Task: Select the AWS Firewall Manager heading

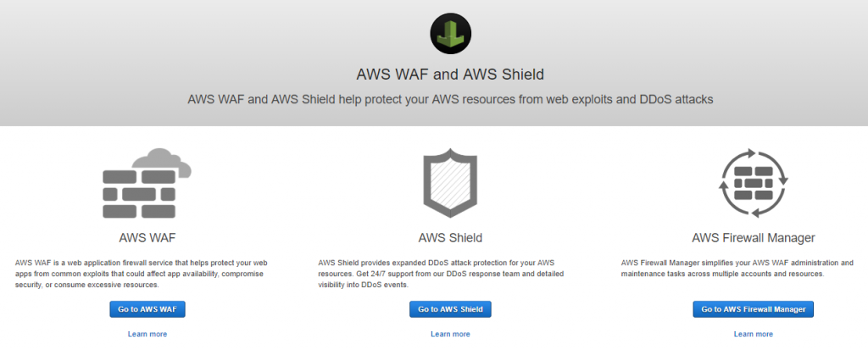Action: [x=753, y=238]
